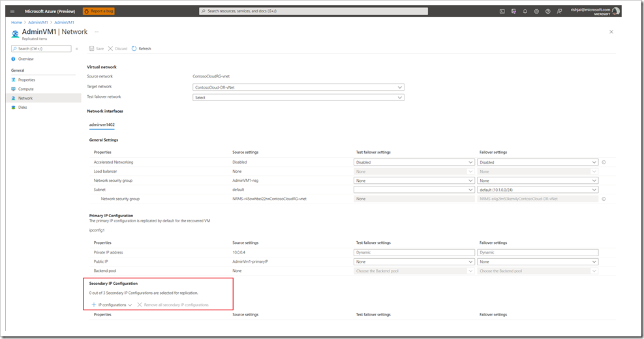Open the Azure portal hamburger menu
Viewport: 644px width, 339px height.
coord(12,11)
